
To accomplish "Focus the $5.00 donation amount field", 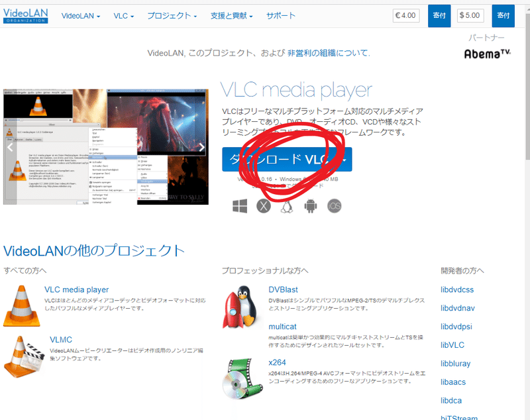I will pos(470,15).
